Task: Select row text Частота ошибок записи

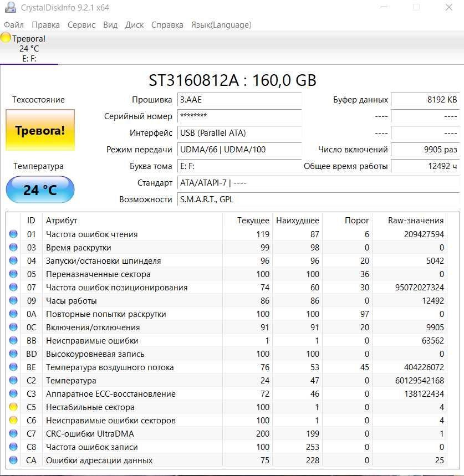Action: click(91, 447)
